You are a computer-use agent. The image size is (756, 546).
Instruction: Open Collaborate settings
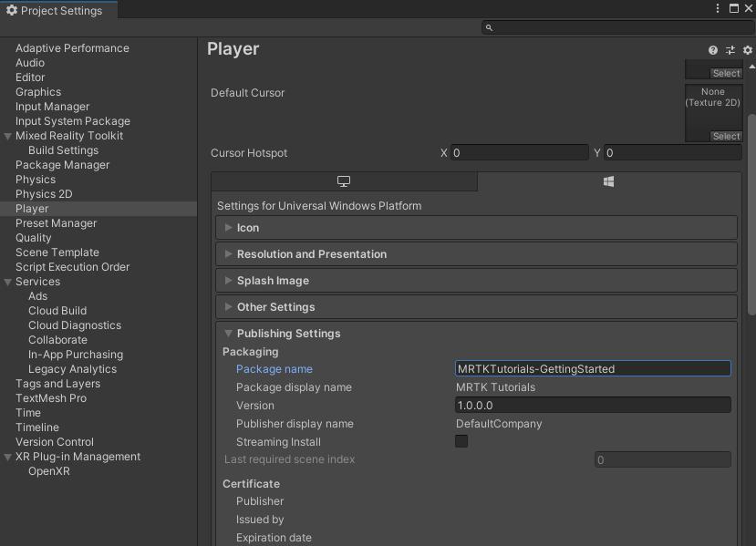pyautogui.click(x=57, y=340)
